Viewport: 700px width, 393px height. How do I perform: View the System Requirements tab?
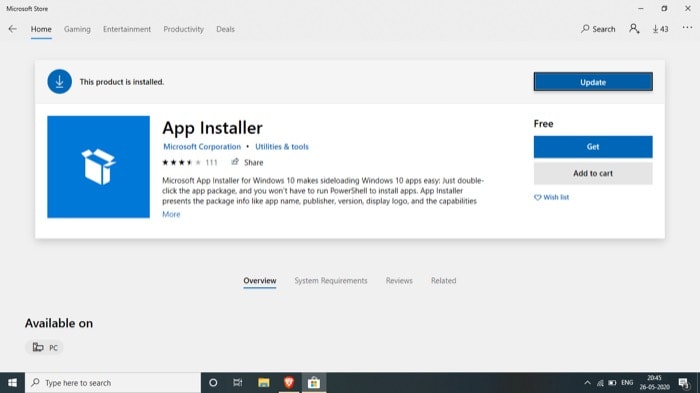331,280
